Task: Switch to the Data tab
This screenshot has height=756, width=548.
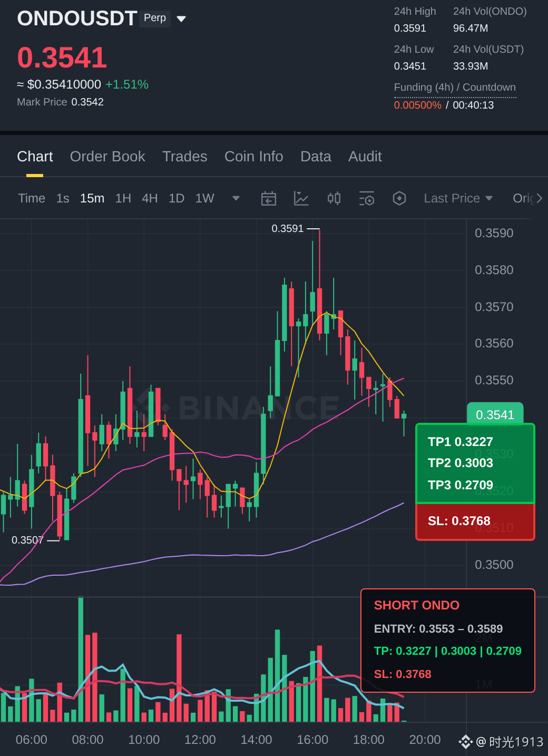Action: pos(316,157)
